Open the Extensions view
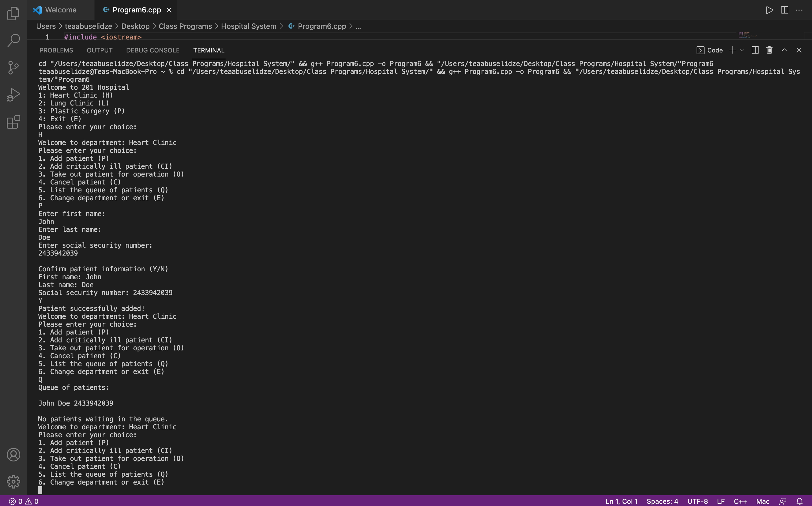 (x=13, y=122)
